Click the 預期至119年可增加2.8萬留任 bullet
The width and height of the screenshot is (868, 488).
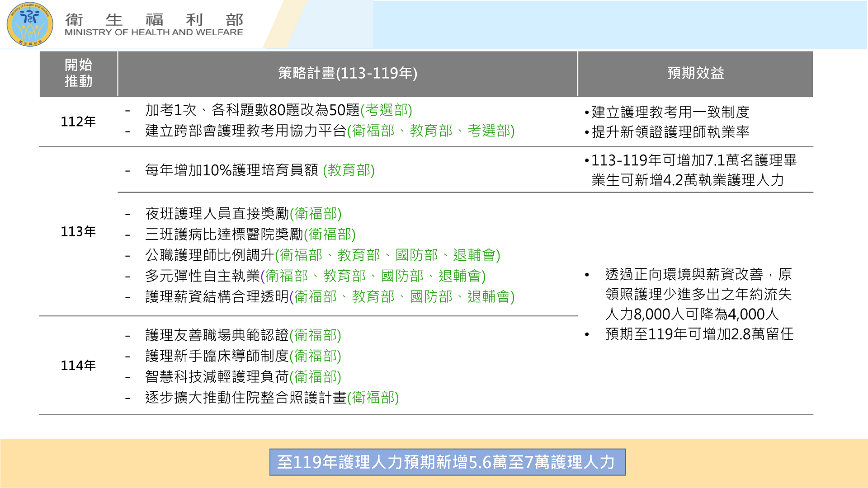(699, 334)
